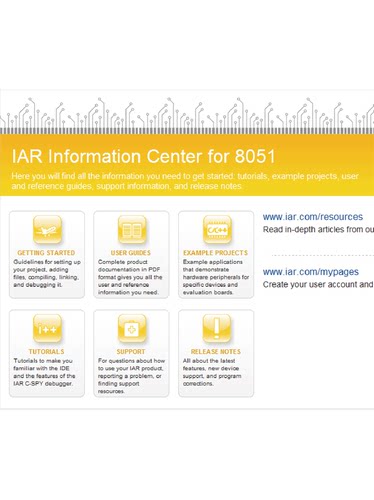
Task: Click the EXAMPLE PROJECTS heading
Action: tap(215, 253)
